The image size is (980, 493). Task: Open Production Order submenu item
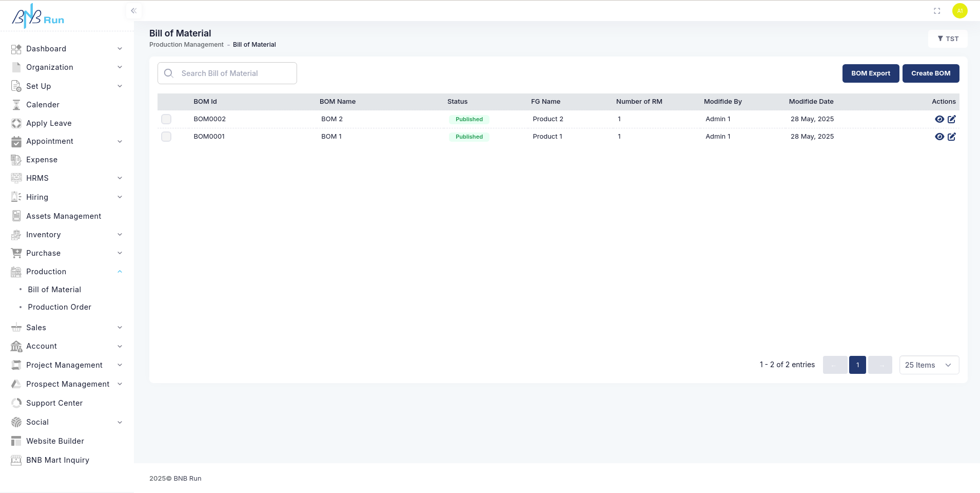[60, 307]
